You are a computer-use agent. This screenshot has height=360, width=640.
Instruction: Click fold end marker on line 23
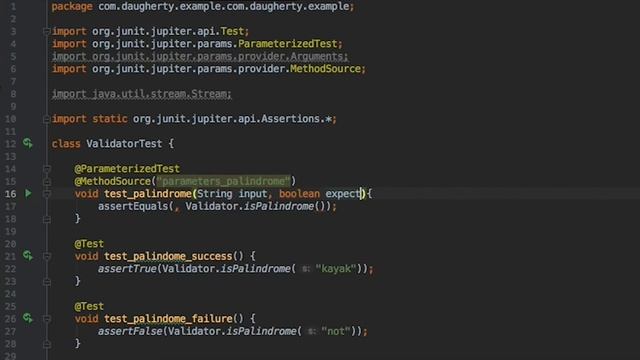(x=47, y=281)
